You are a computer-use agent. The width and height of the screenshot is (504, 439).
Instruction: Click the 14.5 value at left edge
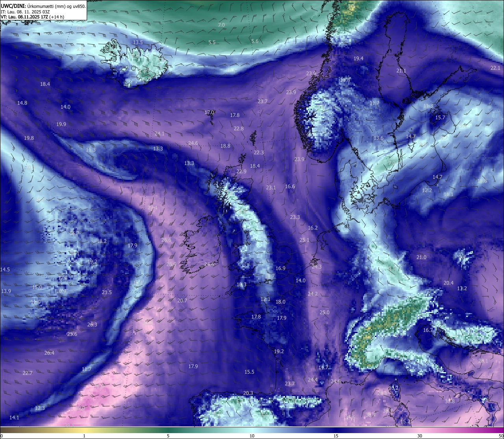(5, 269)
